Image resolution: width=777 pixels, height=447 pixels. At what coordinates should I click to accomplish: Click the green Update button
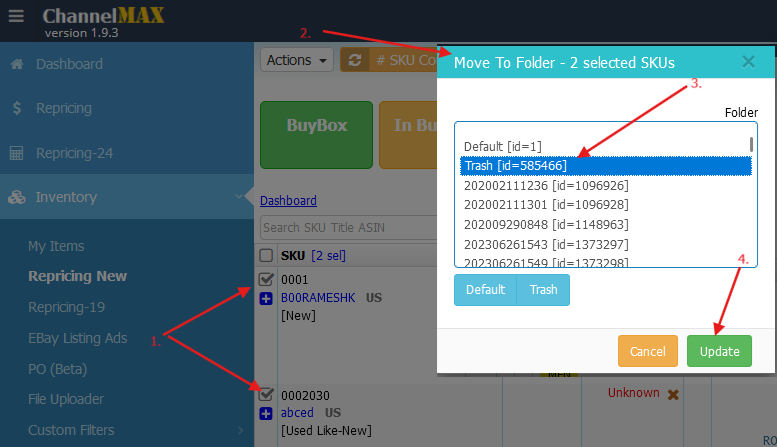click(x=719, y=351)
